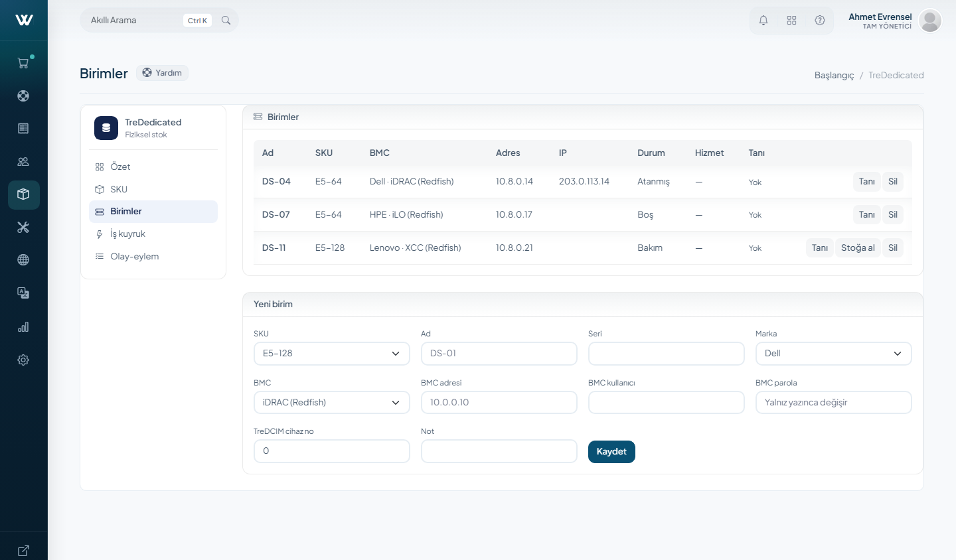Open the shopping cart sidebar icon

(23, 63)
